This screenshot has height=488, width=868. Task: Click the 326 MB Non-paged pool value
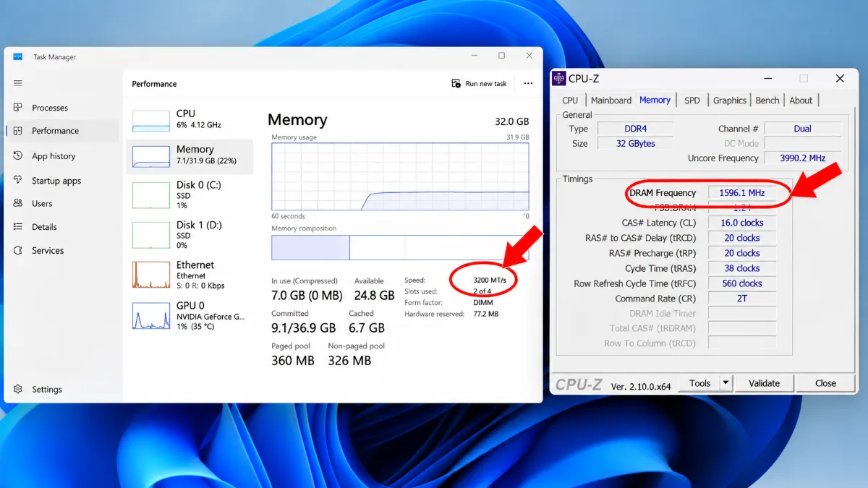point(349,360)
